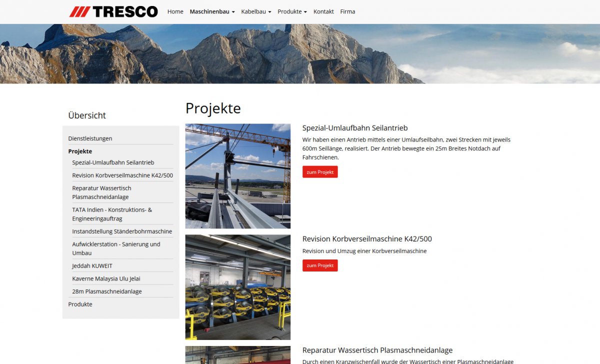Screen dimensions: 600x364
Task: Open Aufwicklerstation - Sanierung und Umbau
Action: click(116, 248)
